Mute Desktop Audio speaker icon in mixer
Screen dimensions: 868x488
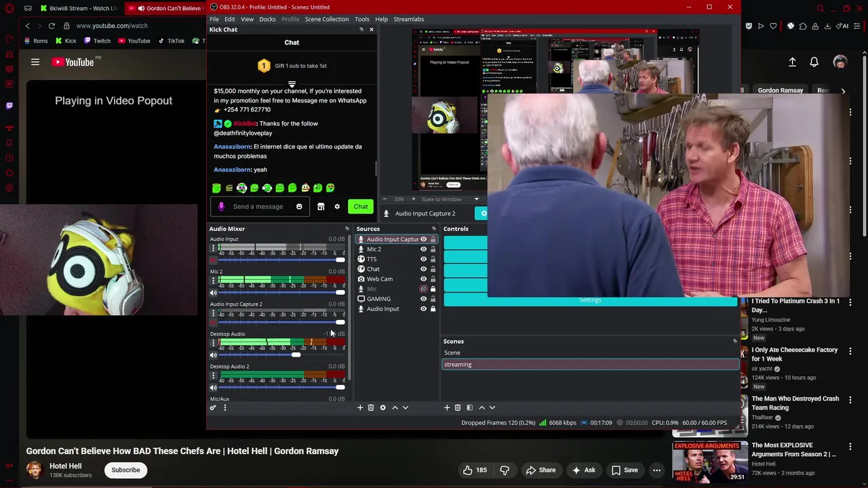pyautogui.click(x=214, y=355)
